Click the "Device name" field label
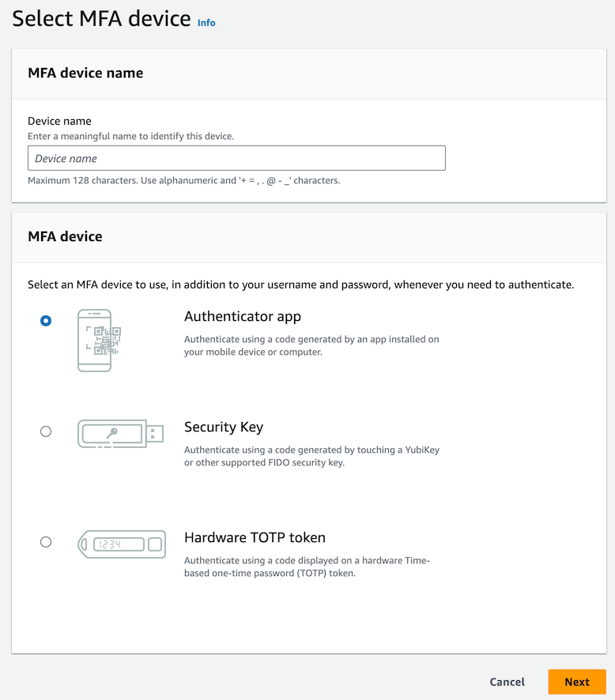 tap(59, 121)
